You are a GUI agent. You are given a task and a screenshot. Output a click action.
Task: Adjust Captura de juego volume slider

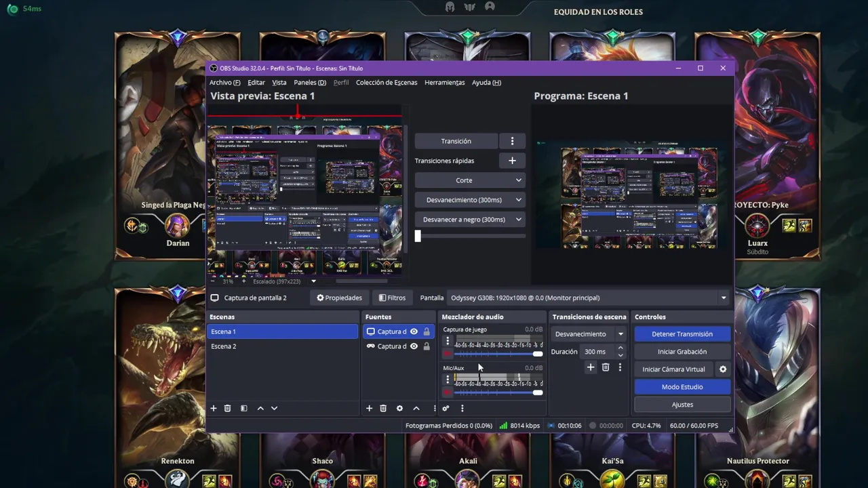point(538,354)
